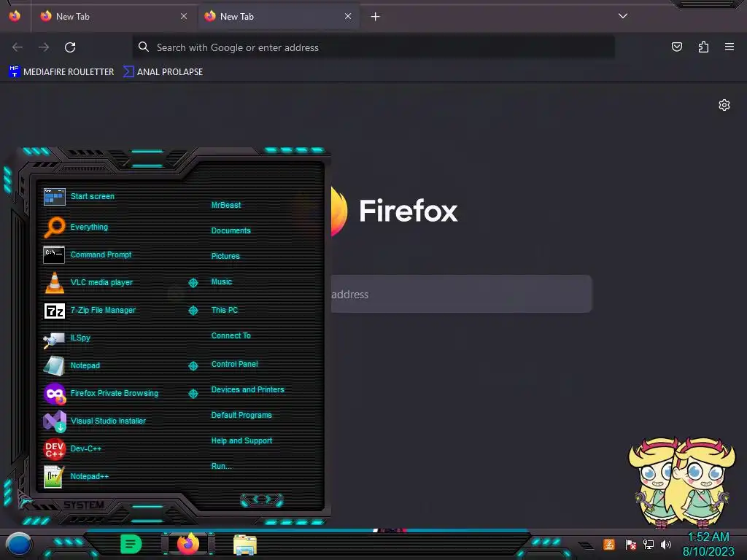Open Action Center flag tray icon
The height and width of the screenshot is (560, 747).
tap(631, 544)
